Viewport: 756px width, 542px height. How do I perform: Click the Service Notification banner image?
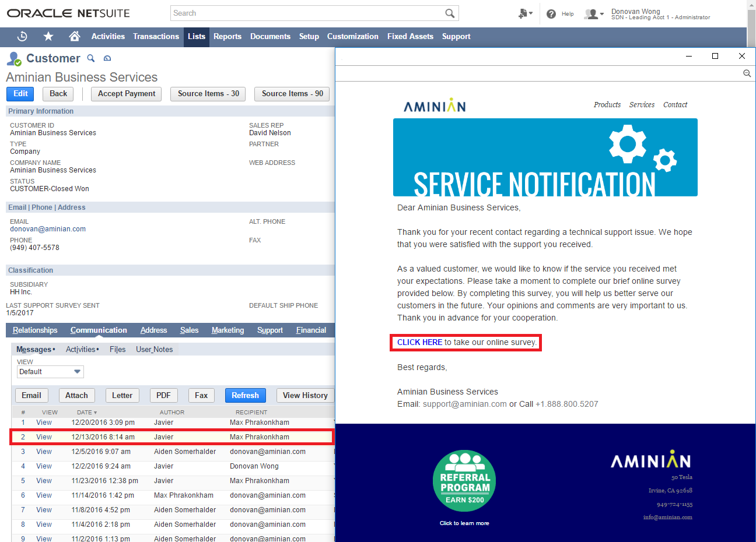[x=545, y=157]
